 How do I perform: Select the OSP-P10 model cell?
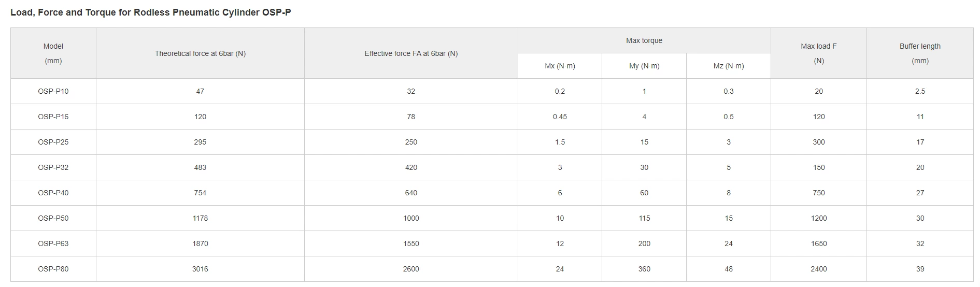pyautogui.click(x=53, y=91)
